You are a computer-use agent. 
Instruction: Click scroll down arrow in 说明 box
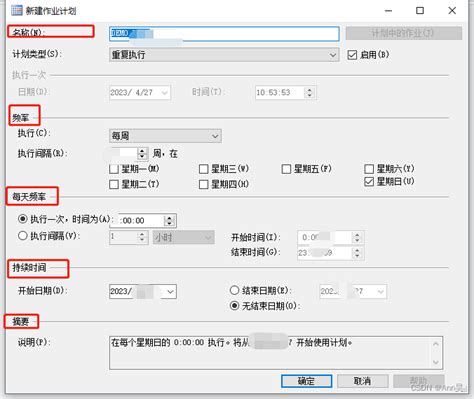436,362
